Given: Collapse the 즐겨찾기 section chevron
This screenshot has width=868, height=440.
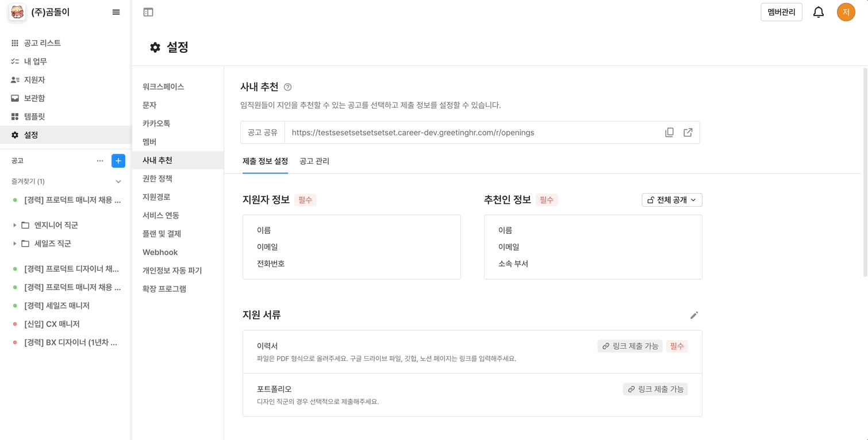Looking at the screenshot, I should coord(118,182).
